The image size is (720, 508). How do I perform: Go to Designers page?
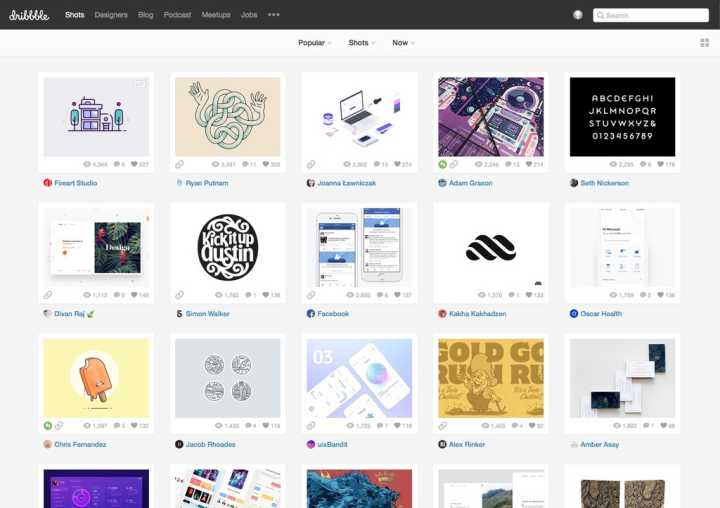tap(111, 15)
